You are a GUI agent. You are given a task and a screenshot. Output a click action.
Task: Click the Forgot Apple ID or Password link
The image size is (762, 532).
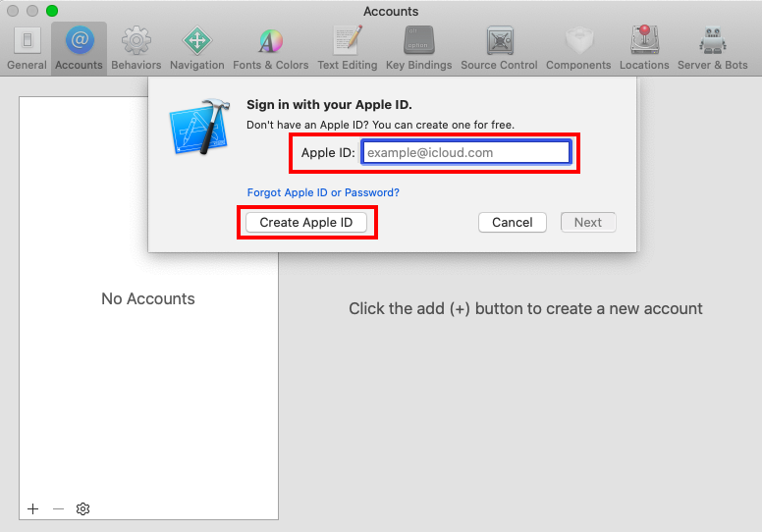tap(323, 192)
